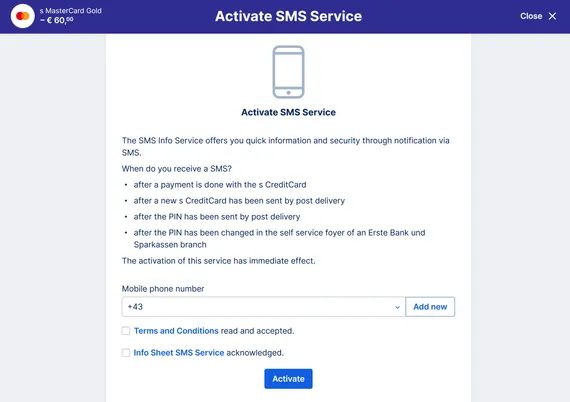The width and height of the screenshot is (570, 402).
Task: Click the Activate SMS Service subheading
Action: [x=288, y=112]
